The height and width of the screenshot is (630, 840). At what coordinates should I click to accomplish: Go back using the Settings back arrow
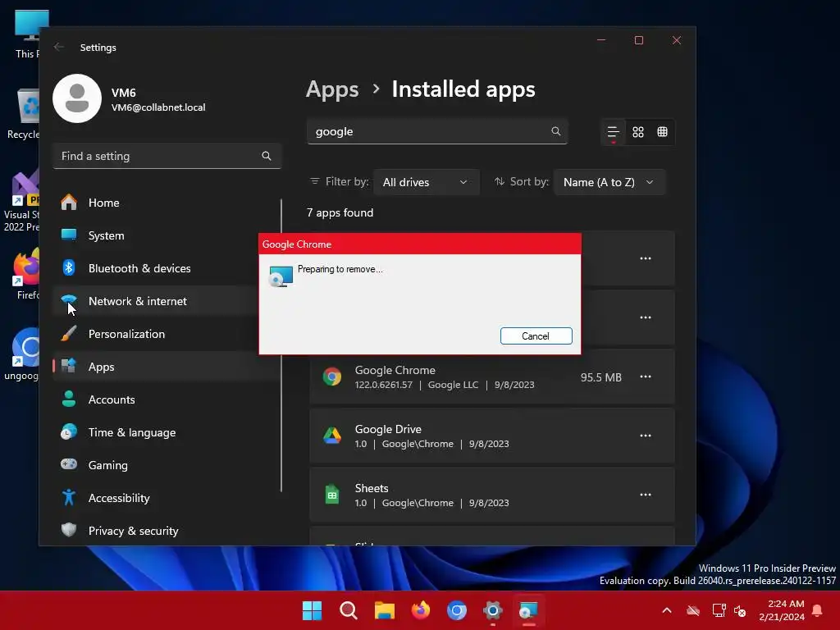pos(59,47)
